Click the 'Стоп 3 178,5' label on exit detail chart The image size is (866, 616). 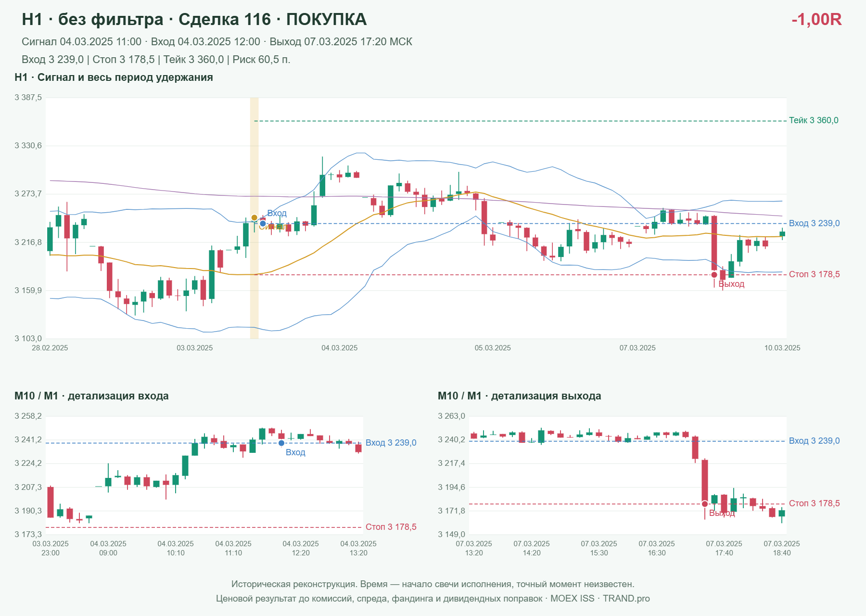click(x=815, y=503)
